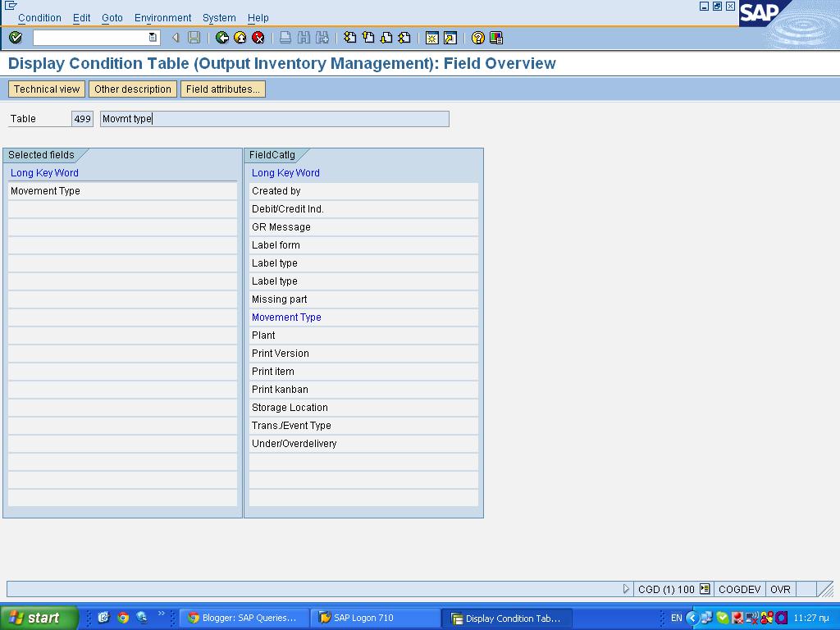
Task: Click the table number field 499
Action: [83, 119]
